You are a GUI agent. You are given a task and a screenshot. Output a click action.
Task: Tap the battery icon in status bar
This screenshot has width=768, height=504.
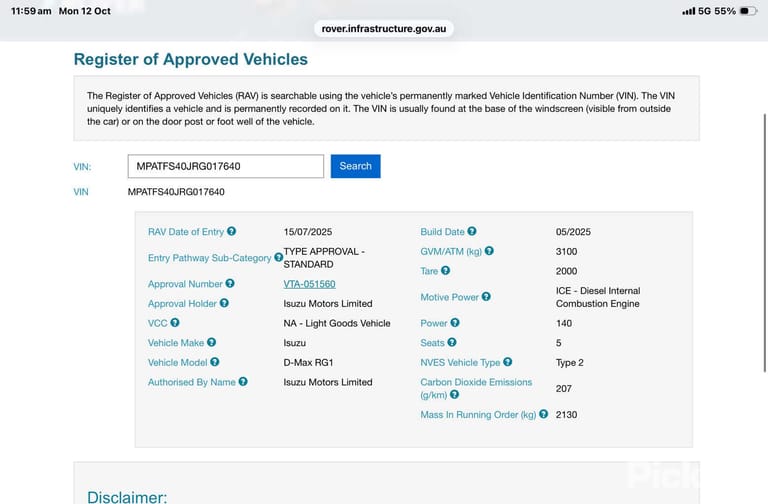748,11
